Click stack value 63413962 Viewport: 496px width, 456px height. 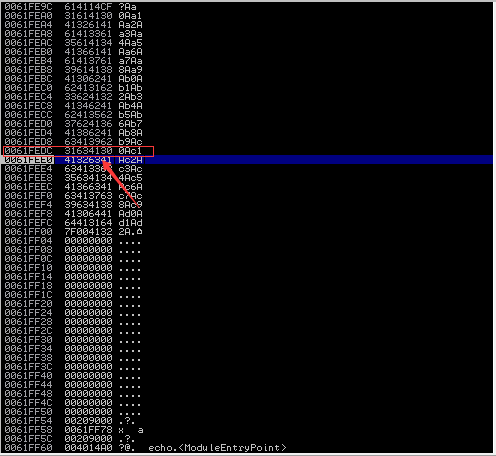pos(88,142)
